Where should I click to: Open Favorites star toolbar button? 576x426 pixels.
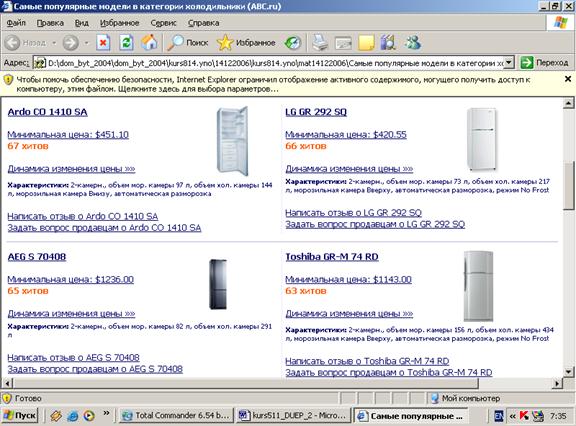(246, 43)
